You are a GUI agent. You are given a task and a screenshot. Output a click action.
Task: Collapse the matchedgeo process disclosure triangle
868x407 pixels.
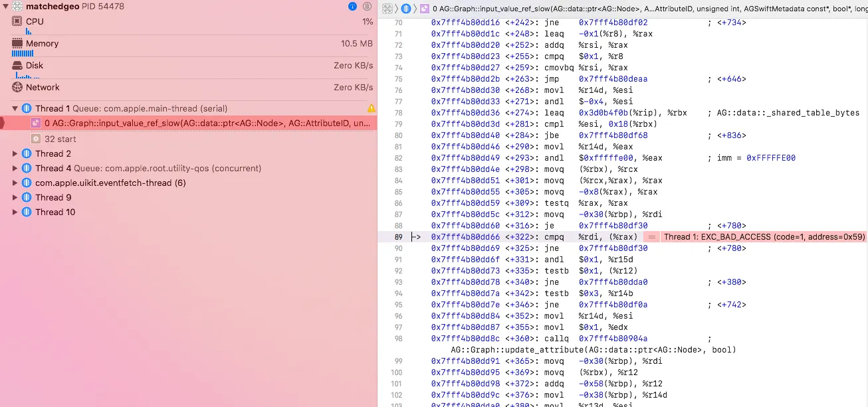coord(5,6)
